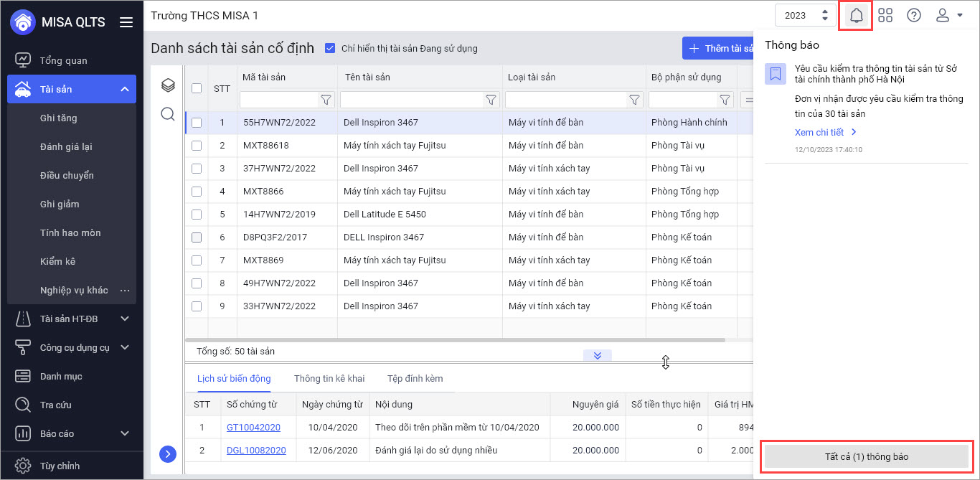
Task: Uncheck Chỉ hiển thị tài sản Đang sử dụng
Action: [x=330, y=48]
